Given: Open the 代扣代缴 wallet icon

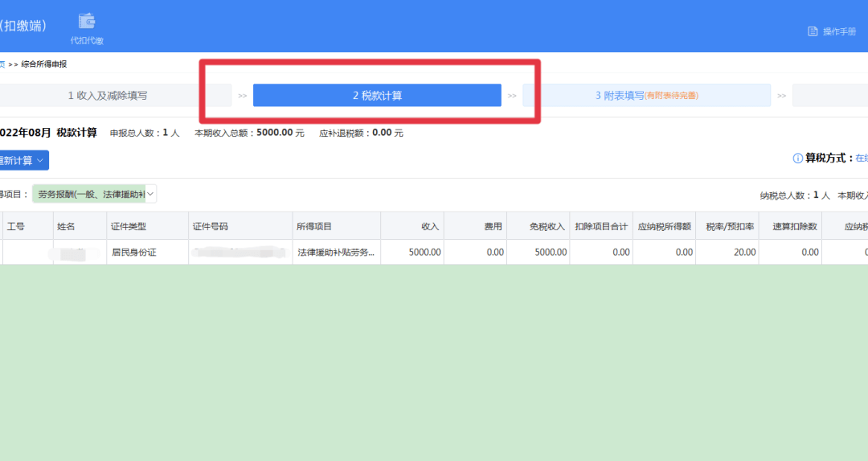Looking at the screenshot, I should pos(86,22).
